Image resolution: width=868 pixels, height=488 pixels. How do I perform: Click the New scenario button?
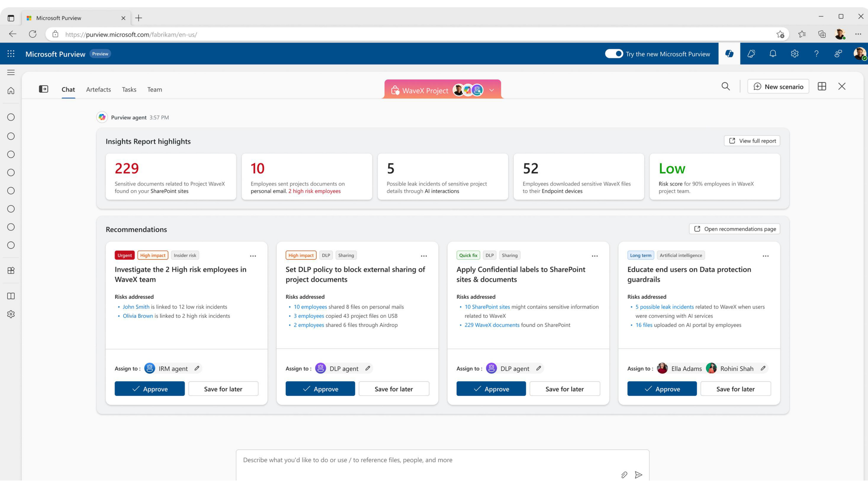tap(778, 87)
